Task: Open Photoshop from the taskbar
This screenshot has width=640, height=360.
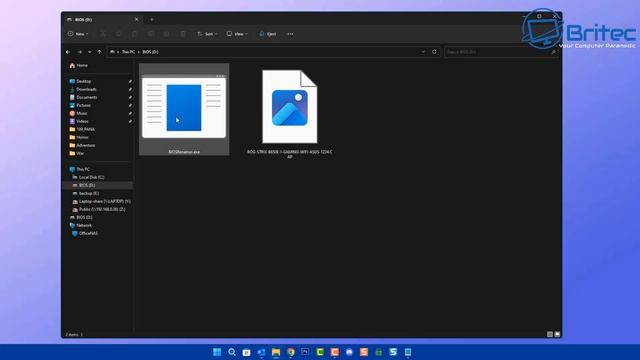Action: coord(305,352)
